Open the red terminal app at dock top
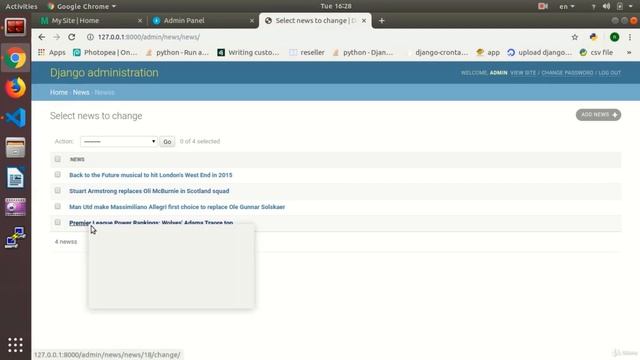This screenshot has height=360, width=640. point(16,27)
